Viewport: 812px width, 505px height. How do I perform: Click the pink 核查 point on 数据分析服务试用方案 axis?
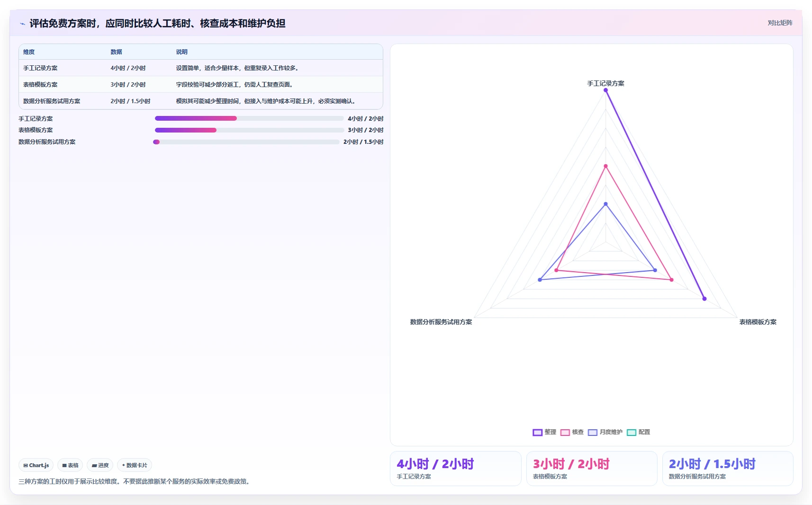tap(556, 270)
